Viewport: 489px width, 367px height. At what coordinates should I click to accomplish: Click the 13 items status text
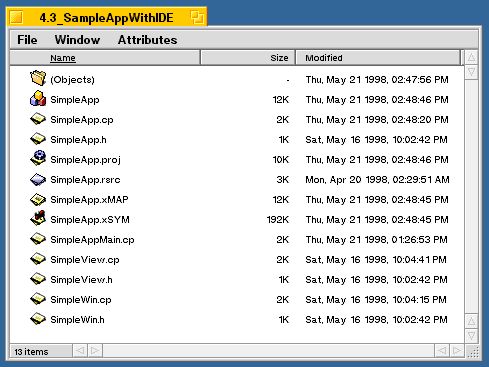31,352
